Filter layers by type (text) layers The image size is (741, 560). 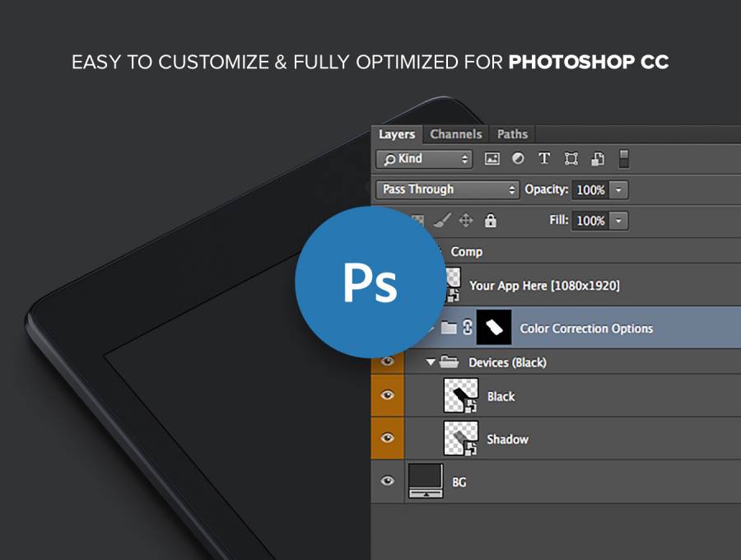[x=544, y=159]
